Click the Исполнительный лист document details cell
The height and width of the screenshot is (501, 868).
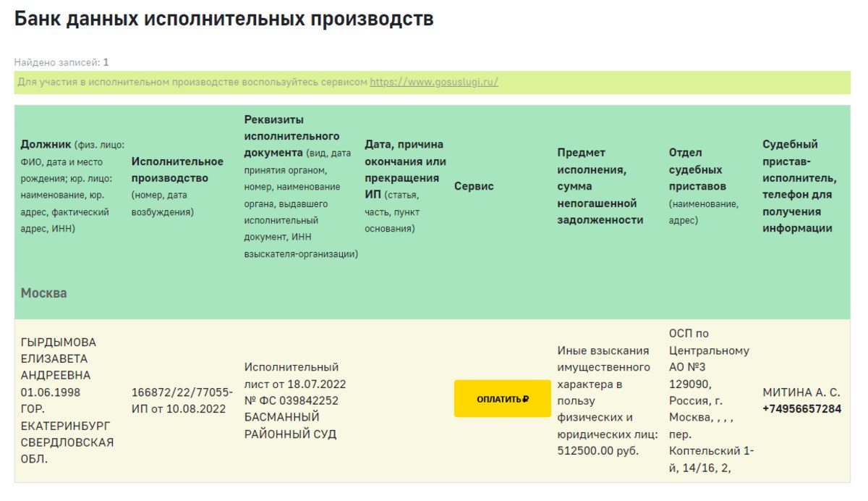click(291, 400)
